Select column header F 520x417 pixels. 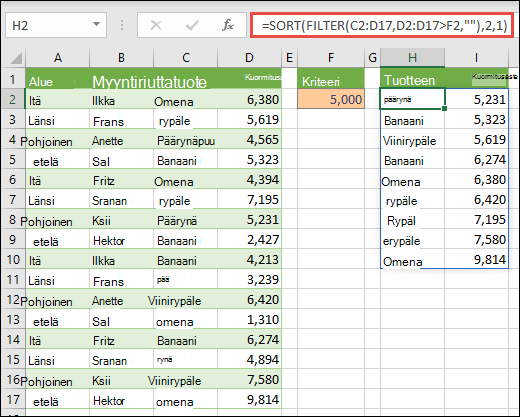point(331,58)
